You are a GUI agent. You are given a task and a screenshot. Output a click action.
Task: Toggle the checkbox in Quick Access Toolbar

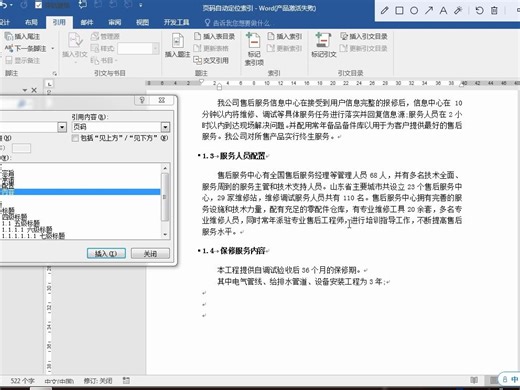click(x=39, y=5)
